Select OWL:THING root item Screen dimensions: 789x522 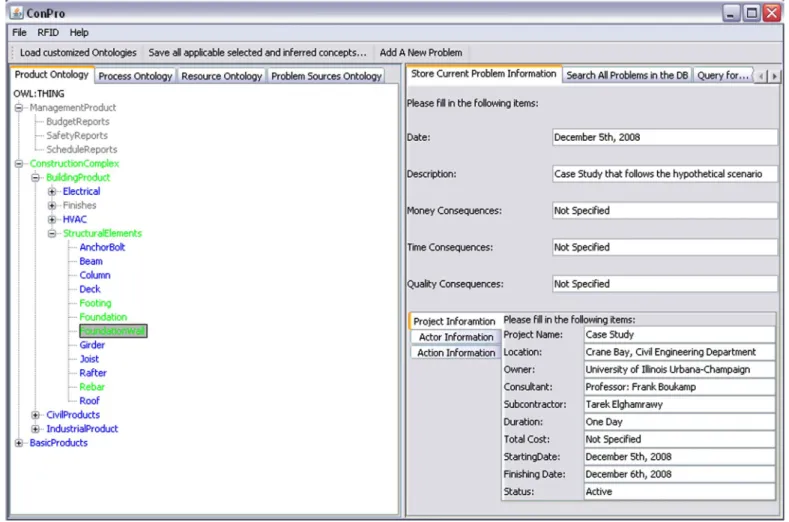(x=39, y=94)
